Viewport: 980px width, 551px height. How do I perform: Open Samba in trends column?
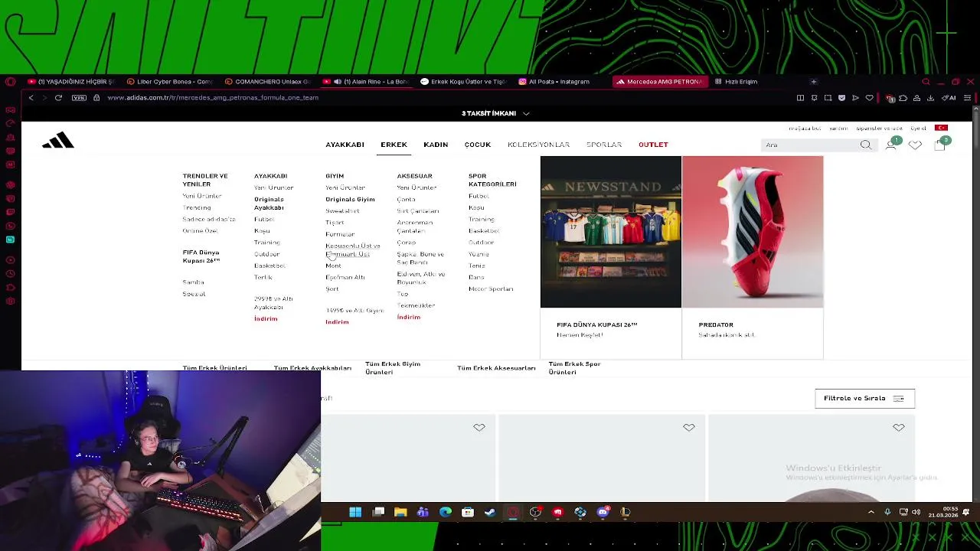193,282
